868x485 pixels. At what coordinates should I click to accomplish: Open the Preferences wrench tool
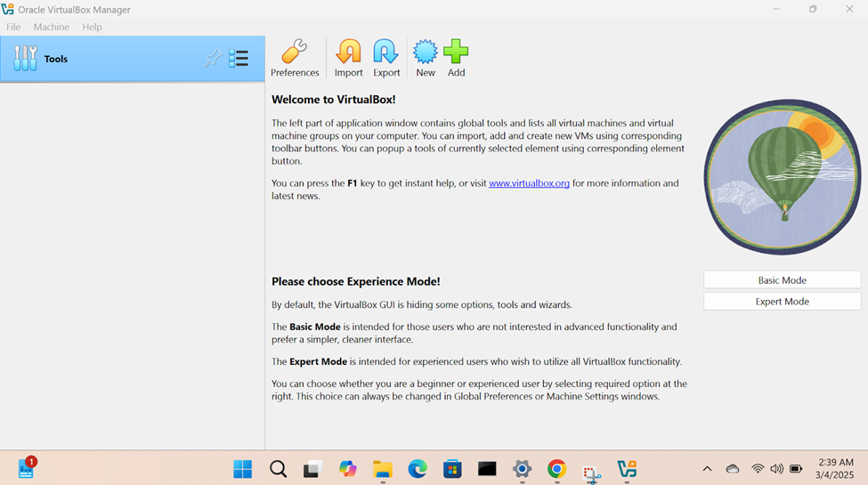point(295,58)
